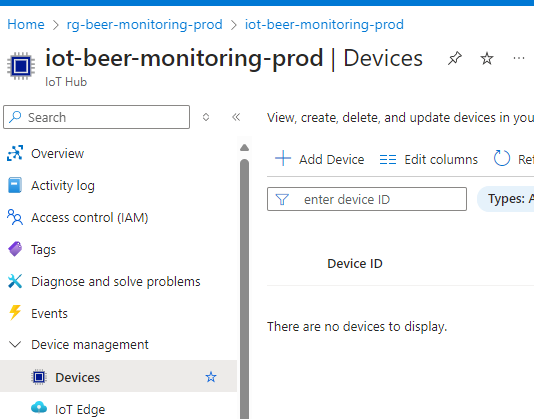Sort by the Device ID column header

tap(355, 263)
